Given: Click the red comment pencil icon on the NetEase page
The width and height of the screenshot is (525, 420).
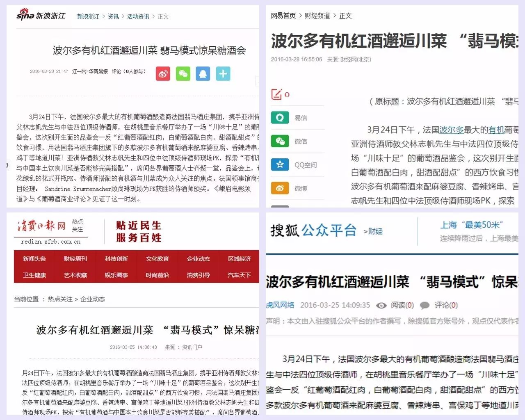Looking at the screenshot, I should point(277,94).
